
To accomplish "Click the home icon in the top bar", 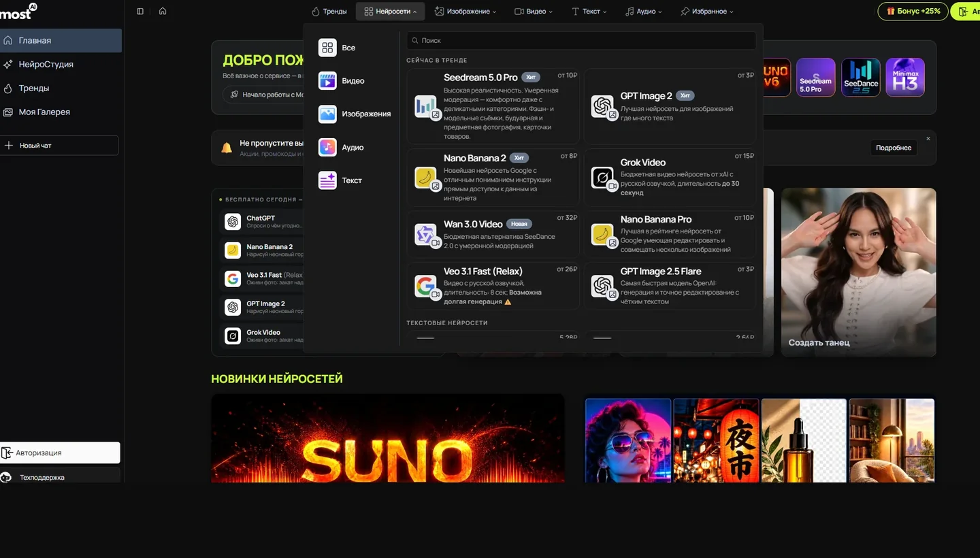I will [163, 12].
